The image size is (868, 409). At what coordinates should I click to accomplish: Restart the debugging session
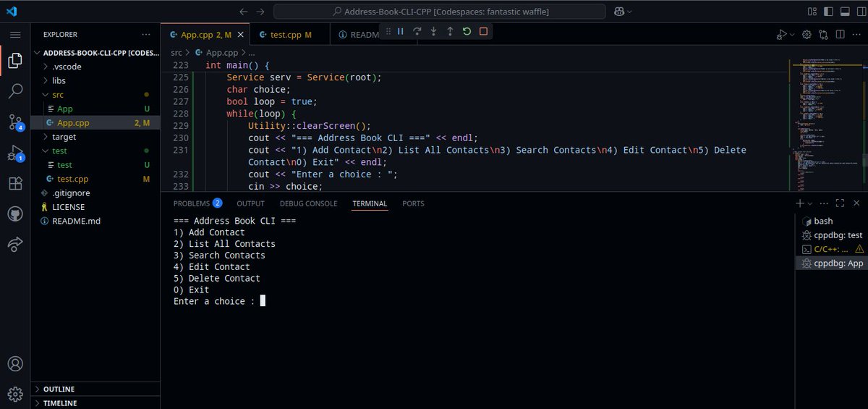click(467, 32)
